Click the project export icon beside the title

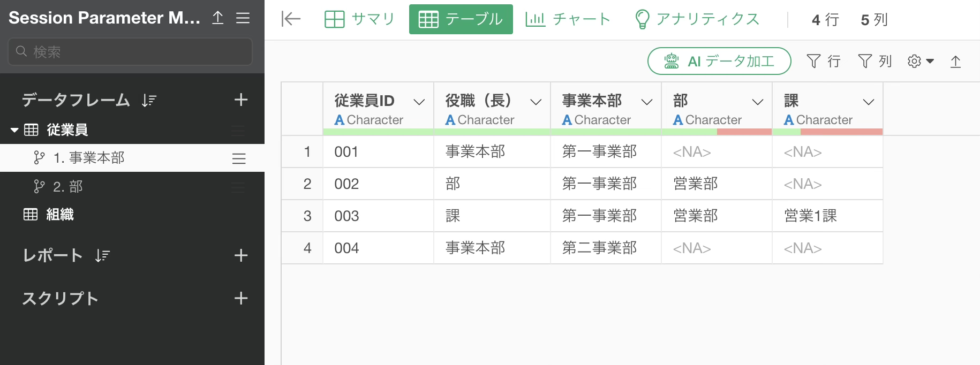pos(218,18)
